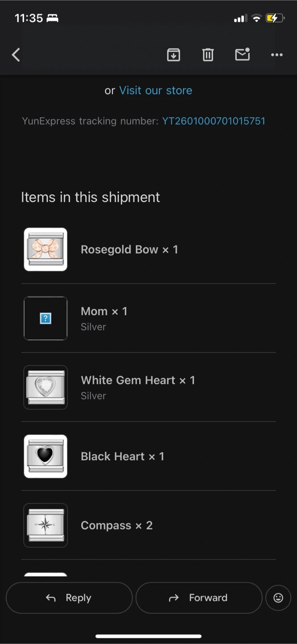Tap the Rosegold Bow product thumbnail
This screenshot has width=297, height=644.
46,250
